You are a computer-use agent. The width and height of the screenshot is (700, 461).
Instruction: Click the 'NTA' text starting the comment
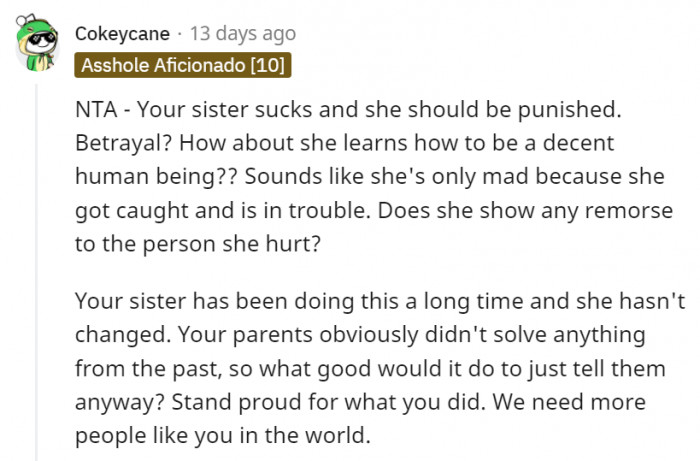click(97, 110)
